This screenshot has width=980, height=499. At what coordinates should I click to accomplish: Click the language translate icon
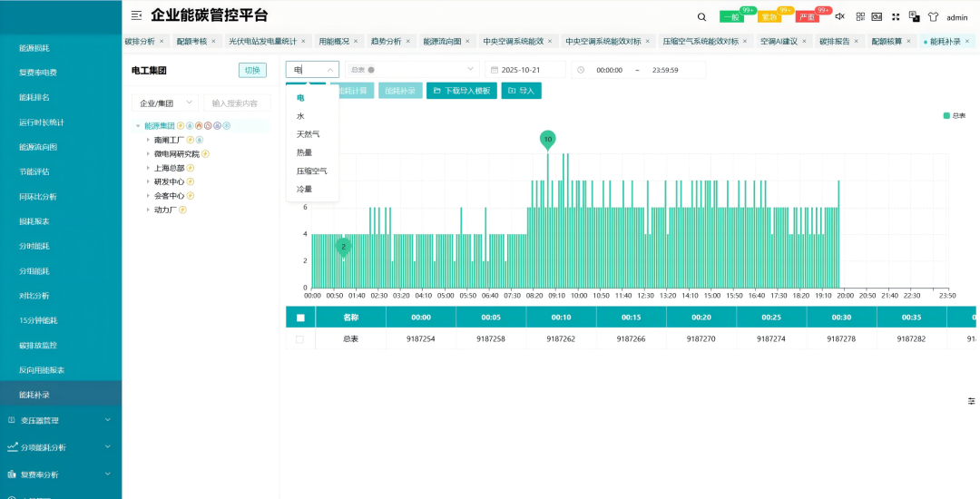[x=914, y=16]
